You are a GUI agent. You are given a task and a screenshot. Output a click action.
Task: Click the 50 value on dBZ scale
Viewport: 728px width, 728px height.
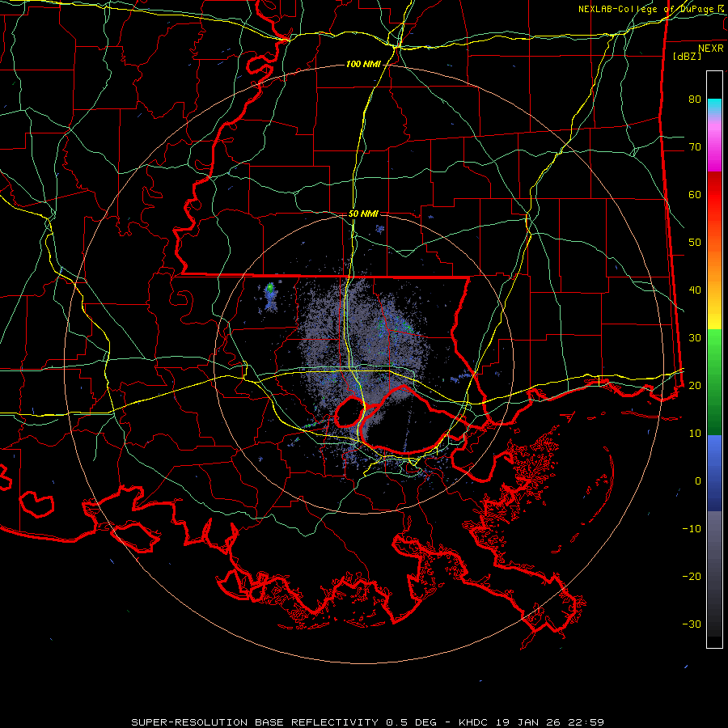click(x=695, y=243)
